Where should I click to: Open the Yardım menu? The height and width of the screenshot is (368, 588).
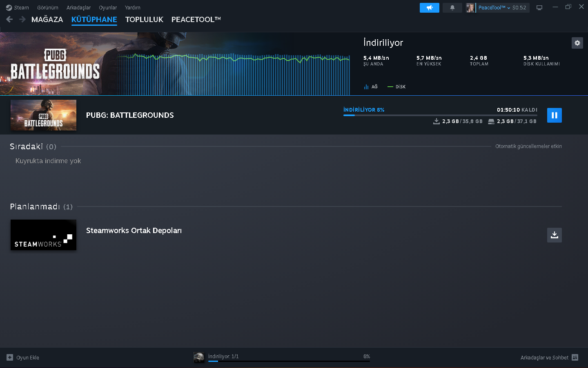point(132,7)
